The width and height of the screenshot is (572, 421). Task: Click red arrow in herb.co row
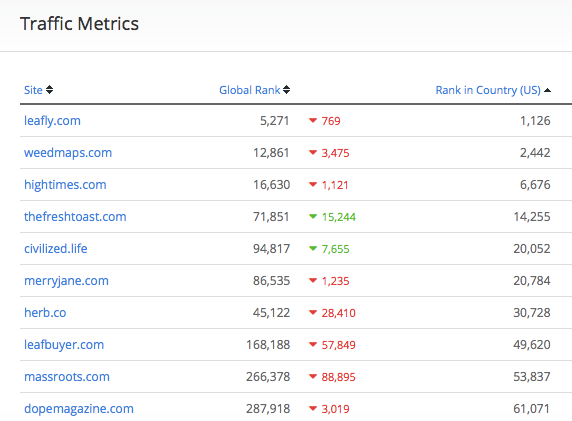(313, 312)
